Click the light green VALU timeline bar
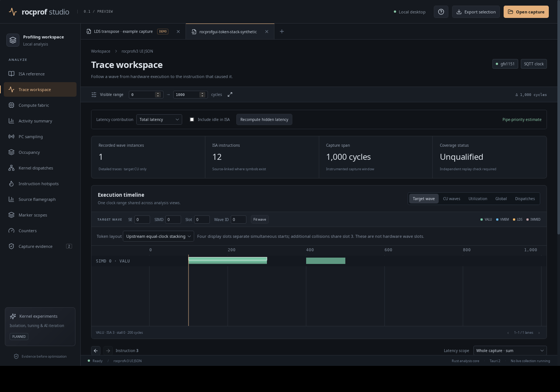 228,259
